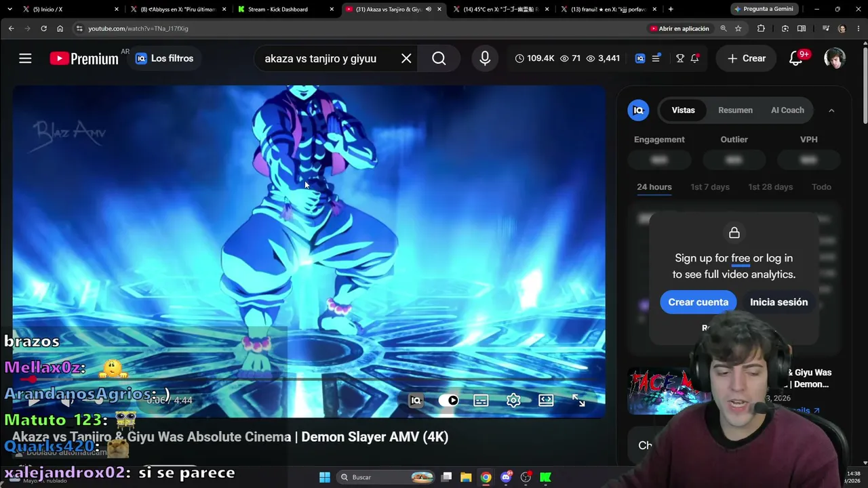Switch to the Abbyss en X tab

[178, 9]
